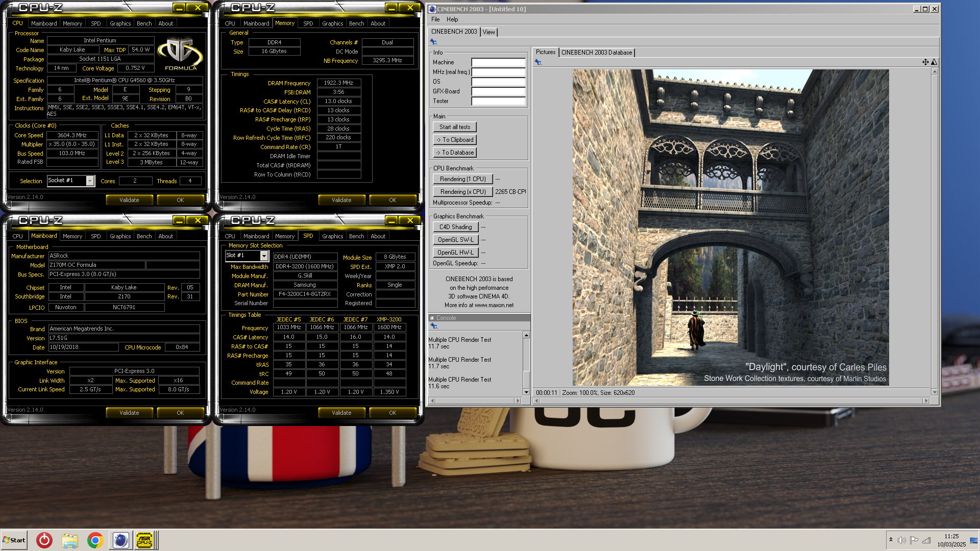
Task: Click the zoom triangle icon in Pictures panel
Action: tap(934, 62)
